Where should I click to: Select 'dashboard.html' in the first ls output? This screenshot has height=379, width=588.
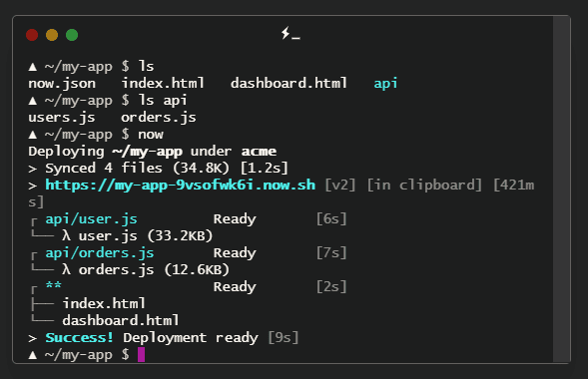click(x=289, y=83)
